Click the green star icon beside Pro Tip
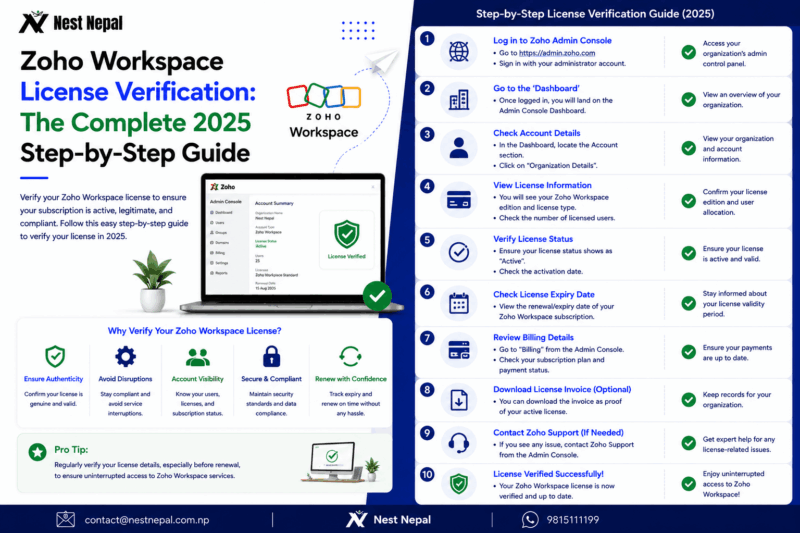800x533 pixels. (37, 452)
